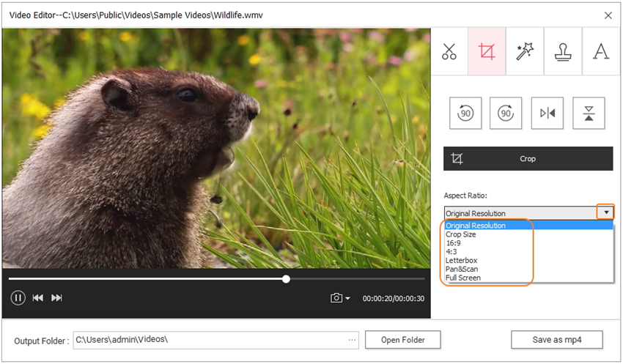Collapse the Aspect Ratio dropdown arrow
The width and height of the screenshot is (623, 364).
pos(605,213)
